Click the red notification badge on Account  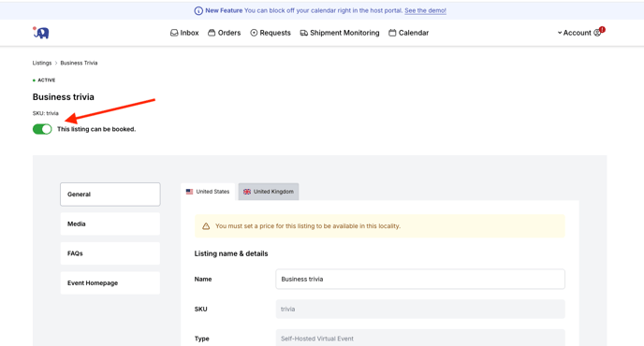pyautogui.click(x=602, y=30)
